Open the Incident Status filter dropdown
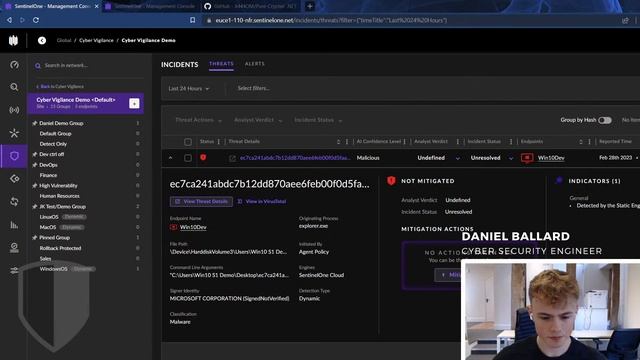This screenshot has height=360, width=640. [x=318, y=120]
